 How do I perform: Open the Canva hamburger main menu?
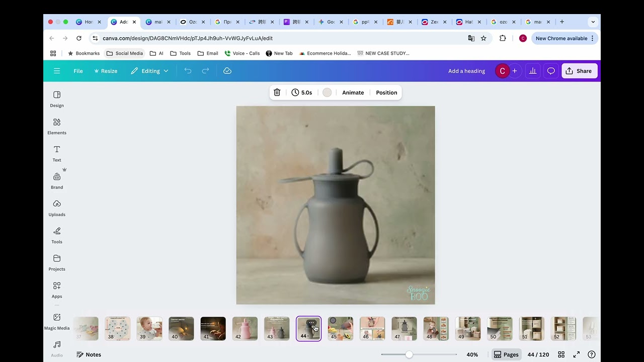(57, 71)
